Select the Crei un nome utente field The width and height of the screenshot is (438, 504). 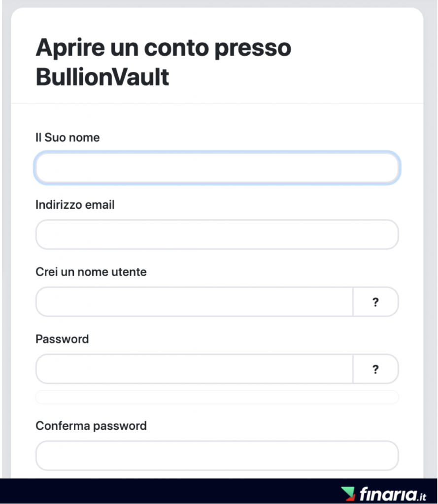[x=195, y=302]
